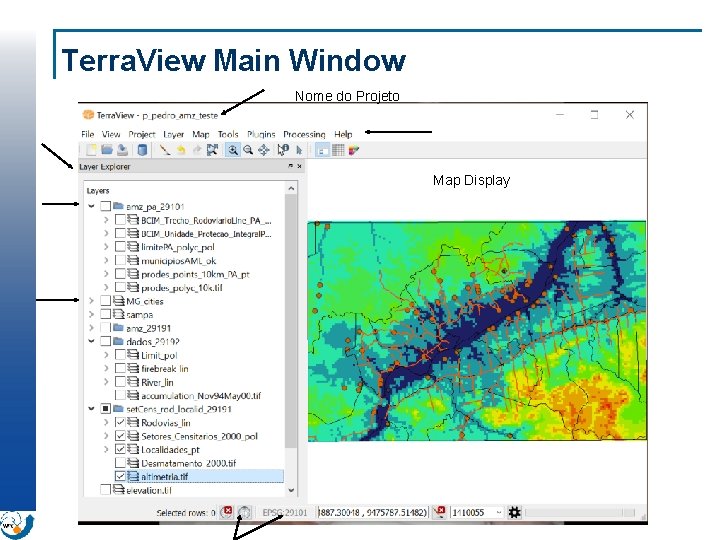Toggle the Layer Explorer panel toolbar icon
Image resolution: width=720 pixels, height=540 pixels.
(x=323, y=150)
